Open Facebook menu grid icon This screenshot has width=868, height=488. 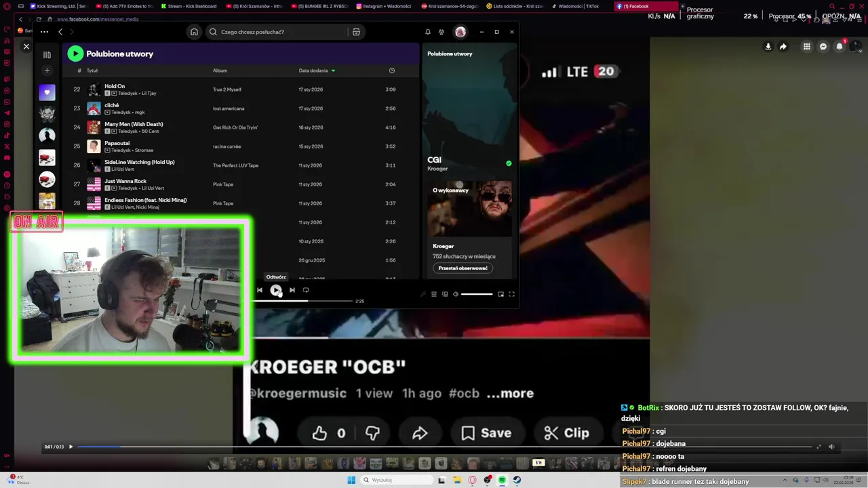[x=807, y=47]
